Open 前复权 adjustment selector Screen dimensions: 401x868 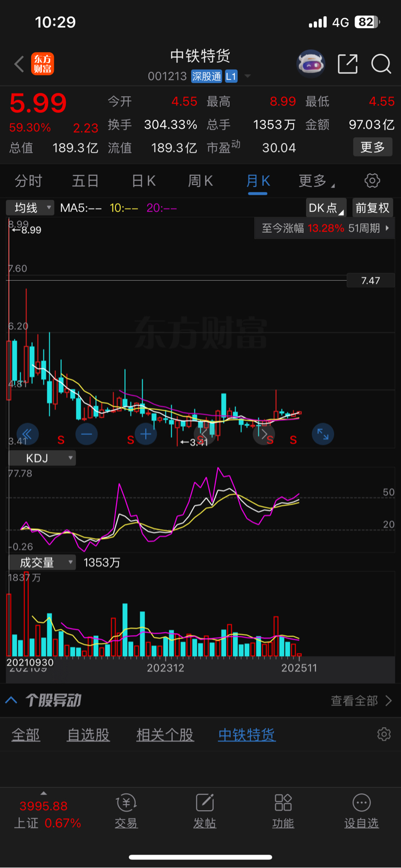372,208
